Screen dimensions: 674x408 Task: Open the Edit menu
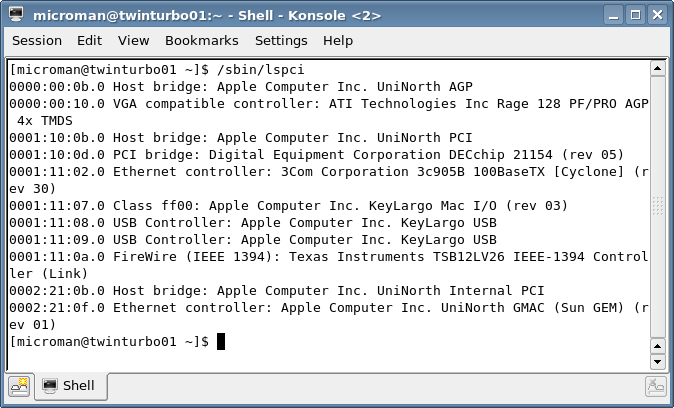(89, 40)
